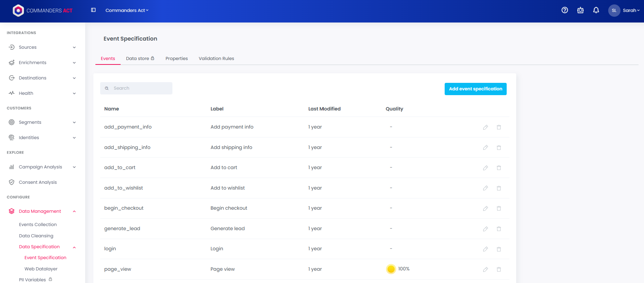Image resolution: width=644 pixels, height=283 pixels.
Task: Click the Commanders Act logo
Action: pyautogui.click(x=43, y=11)
